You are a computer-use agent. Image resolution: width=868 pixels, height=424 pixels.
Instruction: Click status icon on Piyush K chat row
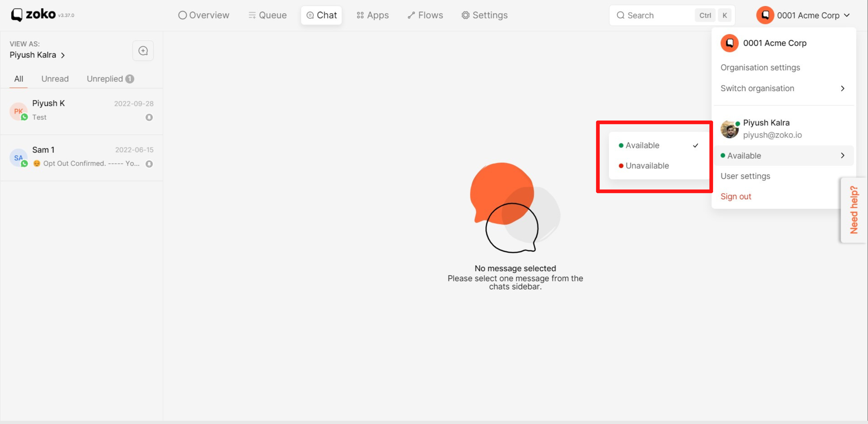point(149,117)
